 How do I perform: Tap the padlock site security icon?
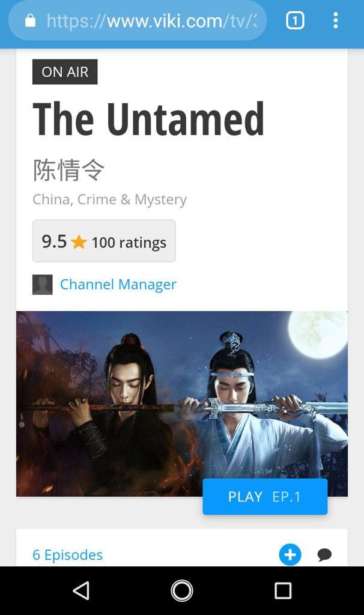(x=30, y=20)
